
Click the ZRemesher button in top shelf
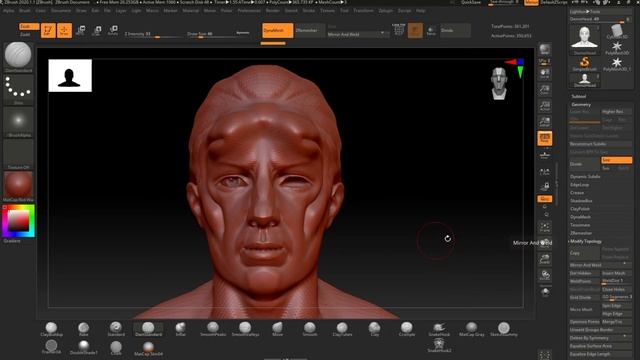click(310, 30)
